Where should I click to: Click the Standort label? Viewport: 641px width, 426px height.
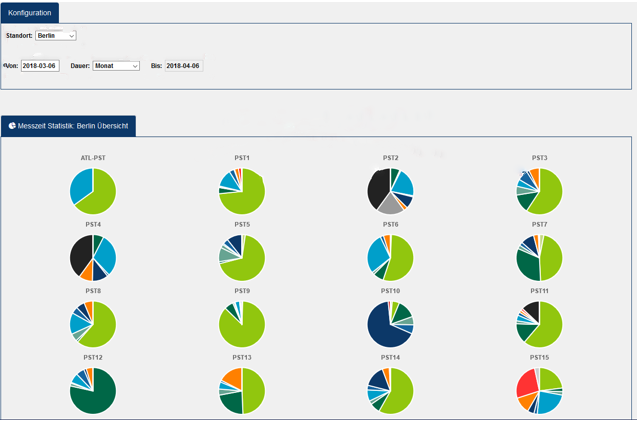19,36
